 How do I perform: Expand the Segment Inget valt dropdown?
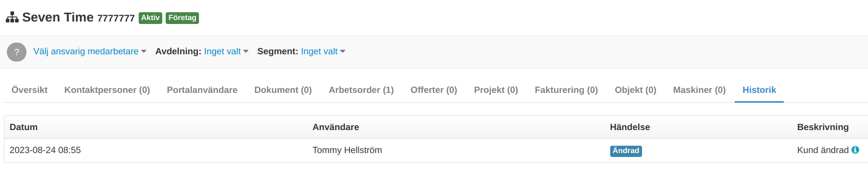pyautogui.click(x=323, y=51)
